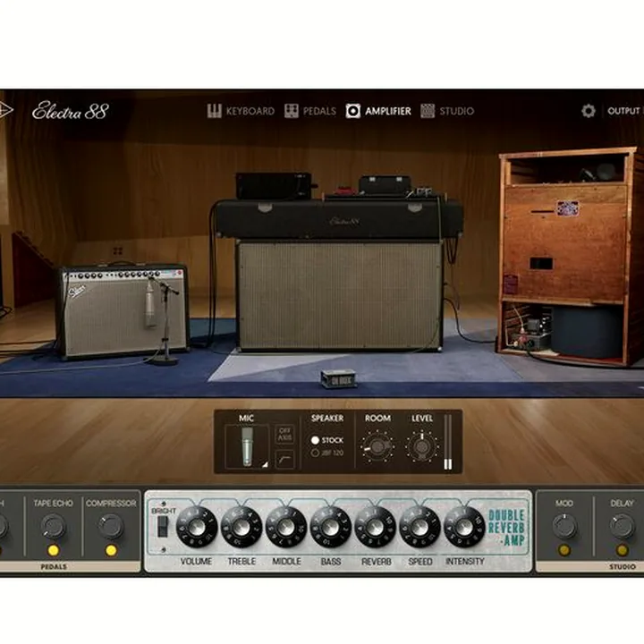Click the Universal Audio logo icon
This screenshot has width=644, height=644.
coord(6,111)
